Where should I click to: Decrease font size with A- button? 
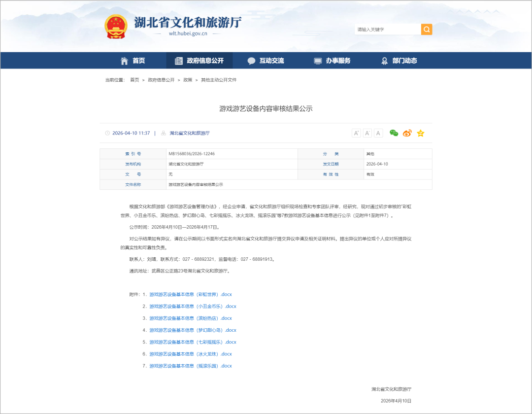[367, 133]
